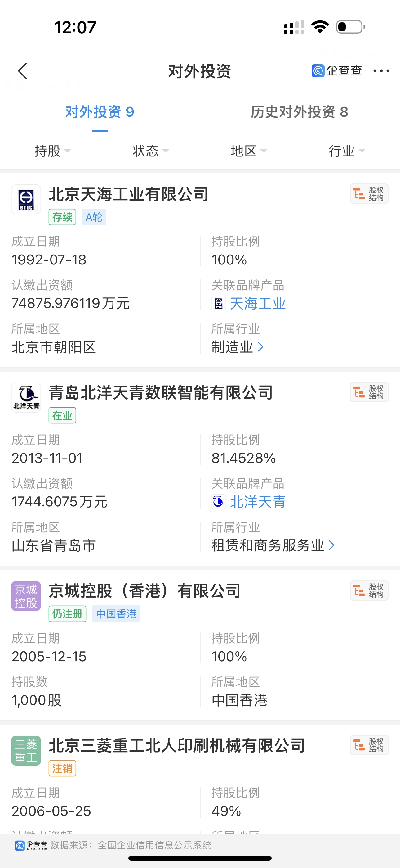Tap the back arrow icon
Viewport: 400px width, 868px height.
coord(23,71)
